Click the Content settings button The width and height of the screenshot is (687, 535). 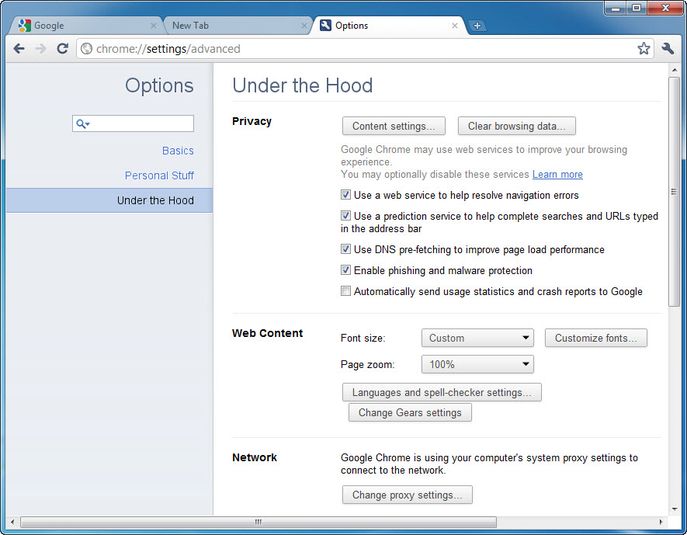(393, 126)
